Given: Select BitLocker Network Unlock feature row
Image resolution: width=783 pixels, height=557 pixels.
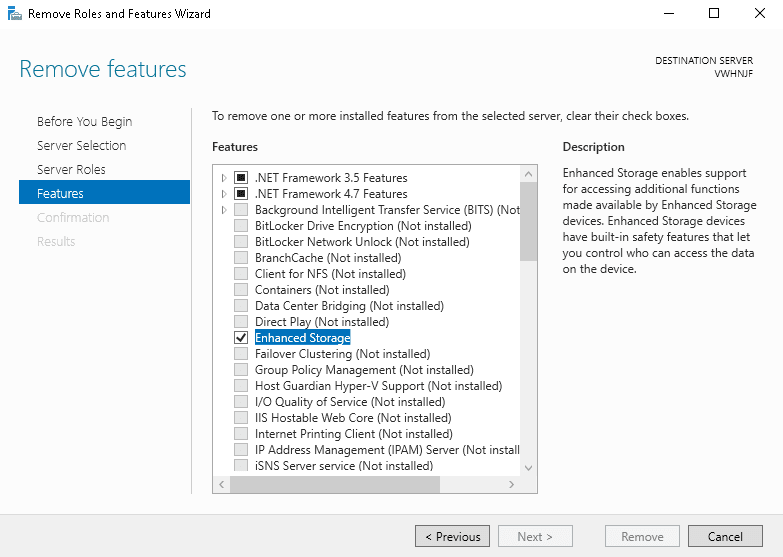Looking at the screenshot, I should 362,242.
